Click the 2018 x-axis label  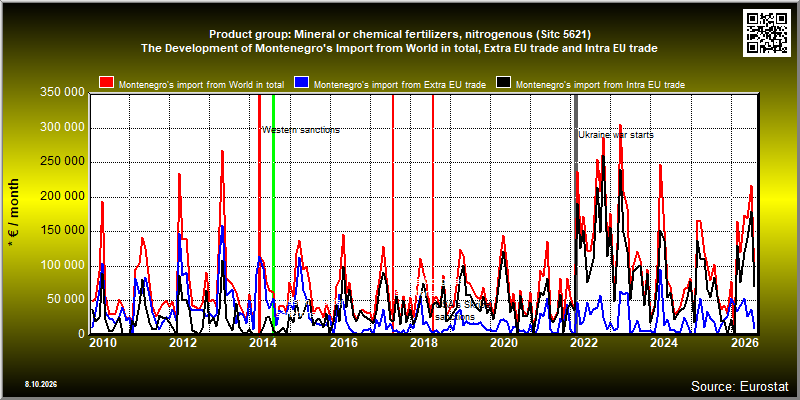pyautogui.click(x=423, y=343)
